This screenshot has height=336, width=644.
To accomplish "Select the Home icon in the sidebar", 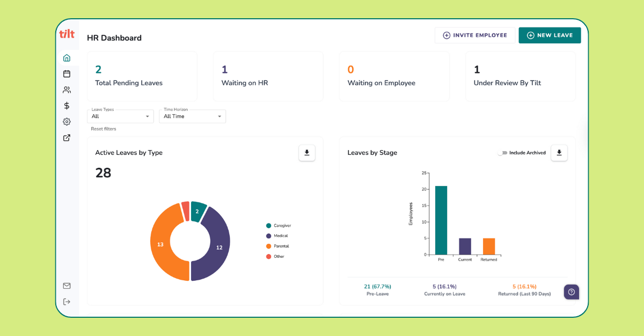I will [x=67, y=57].
